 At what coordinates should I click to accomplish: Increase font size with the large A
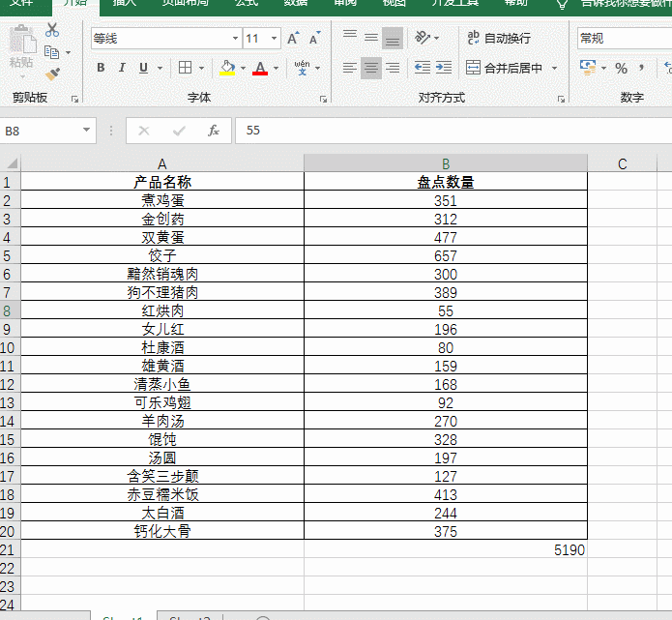pyautogui.click(x=293, y=39)
